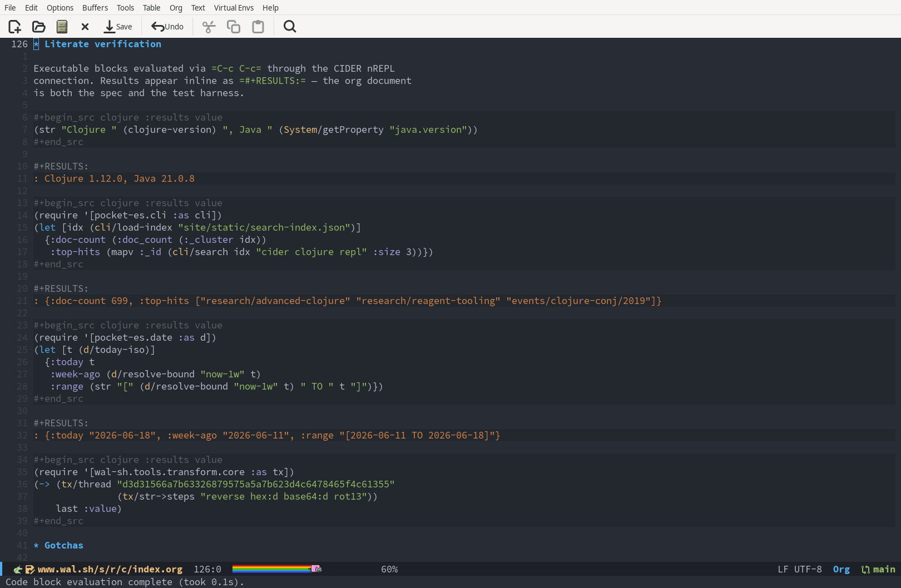Open the Options menu

tap(60, 8)
